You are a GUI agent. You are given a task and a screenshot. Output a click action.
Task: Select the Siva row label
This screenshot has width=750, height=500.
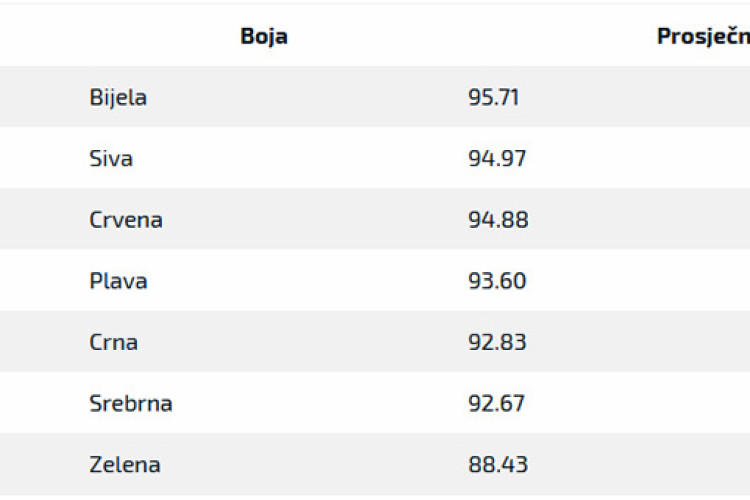(x=110, y=158)
